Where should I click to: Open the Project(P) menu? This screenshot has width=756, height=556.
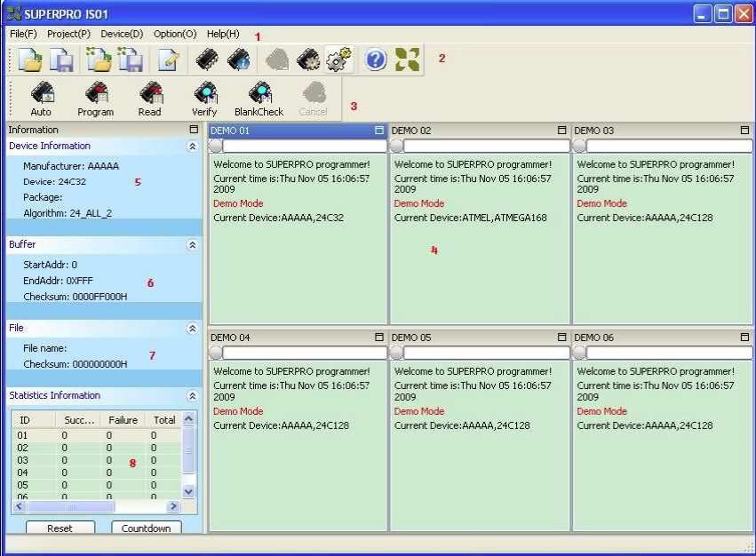[68, 34]
